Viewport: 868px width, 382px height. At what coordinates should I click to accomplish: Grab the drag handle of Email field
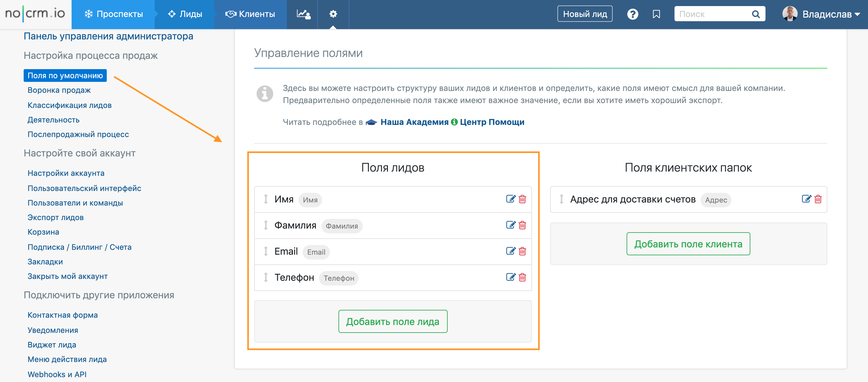pyautogui.click(x=266, y=251)
